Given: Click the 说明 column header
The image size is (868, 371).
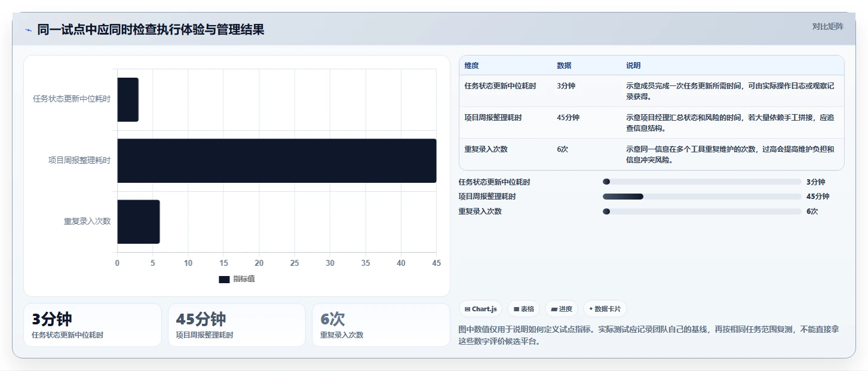Looking at the screenshot, I should tap(633, 66).
